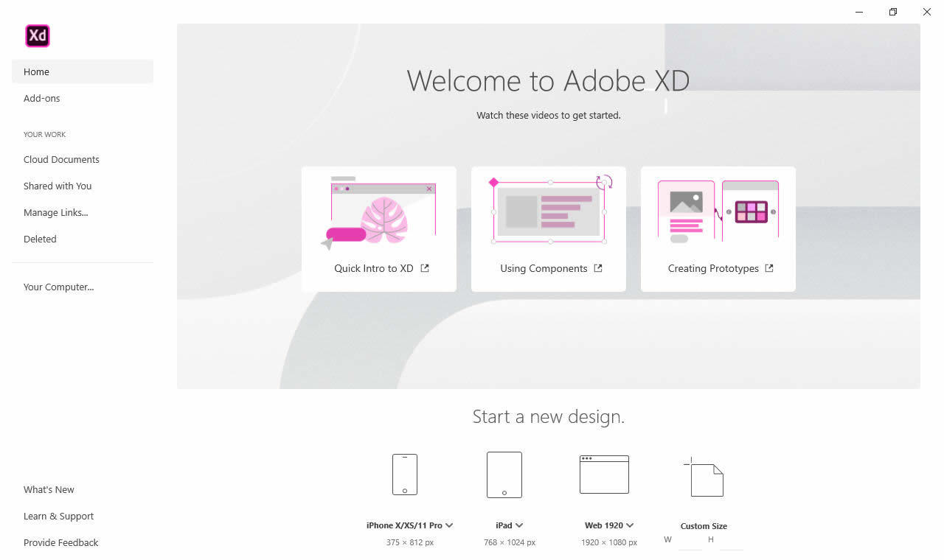The width and height of the screenshot is (944, 560).
Task: Select the iPhone X/XS/11 Pro artboard icon
Action: click(405, 474)
